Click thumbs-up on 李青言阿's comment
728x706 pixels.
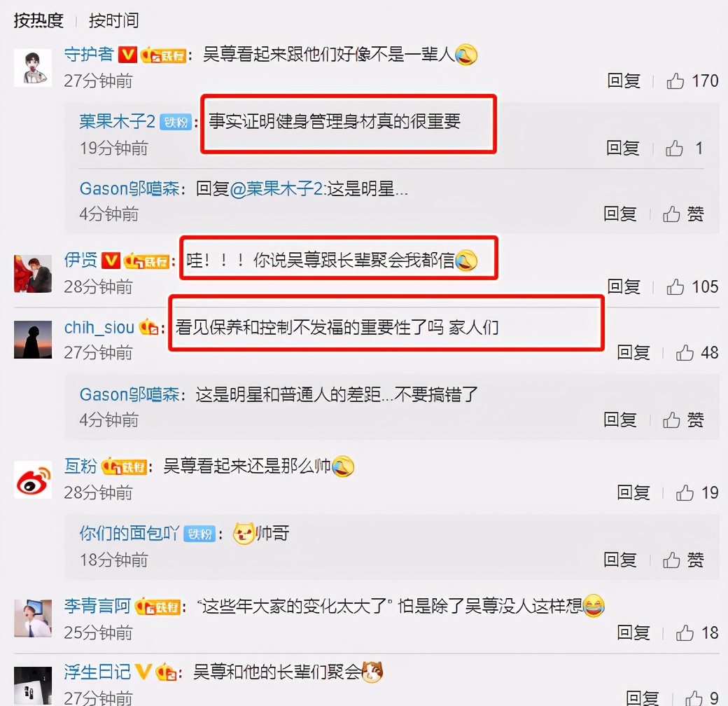coord(685,632)
